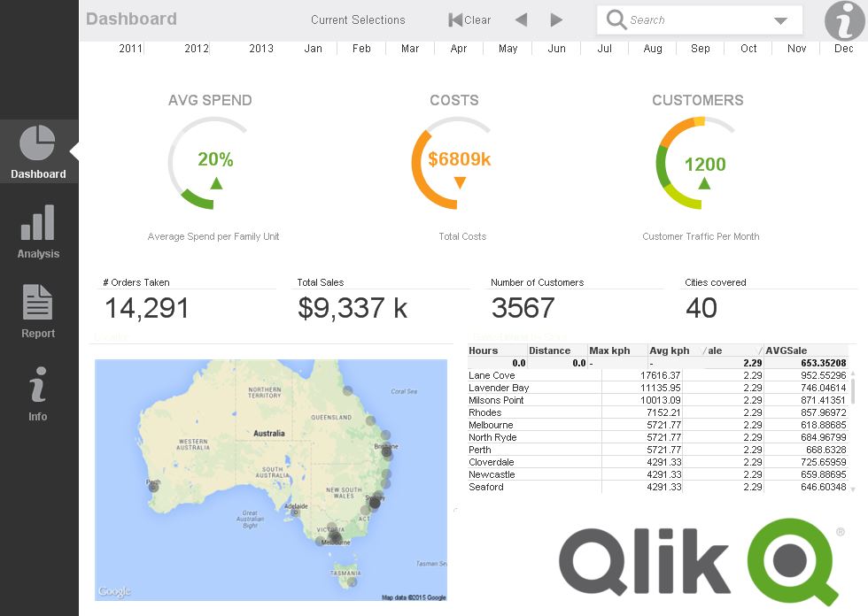Open the search dropdown arrow
Viewport: 868px width, 616px height.
pos(779,19)
